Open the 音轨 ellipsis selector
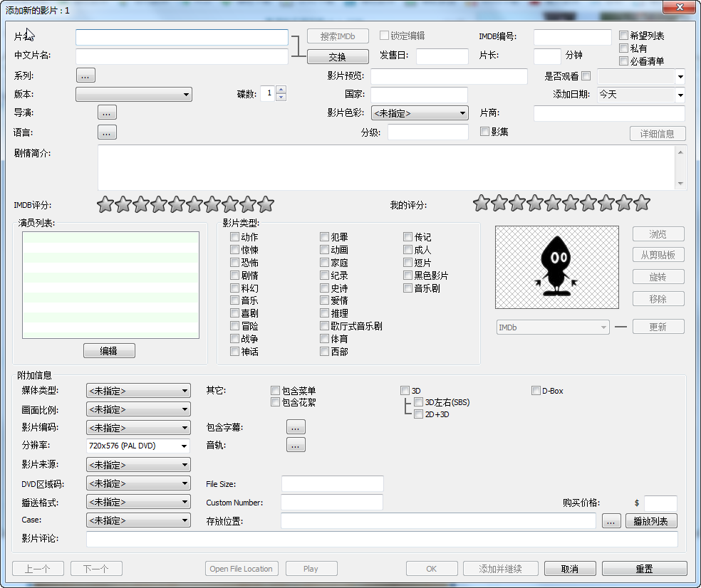Screen dimensions: 701x588 [296, 445]
